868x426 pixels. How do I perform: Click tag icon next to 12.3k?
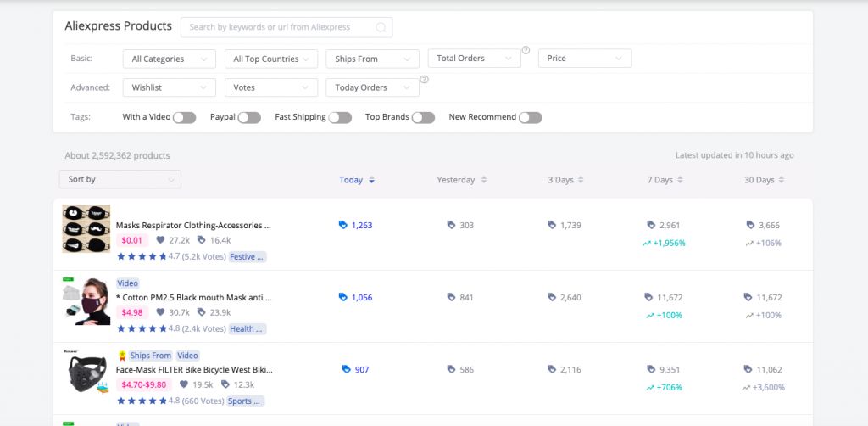point(225,384)
